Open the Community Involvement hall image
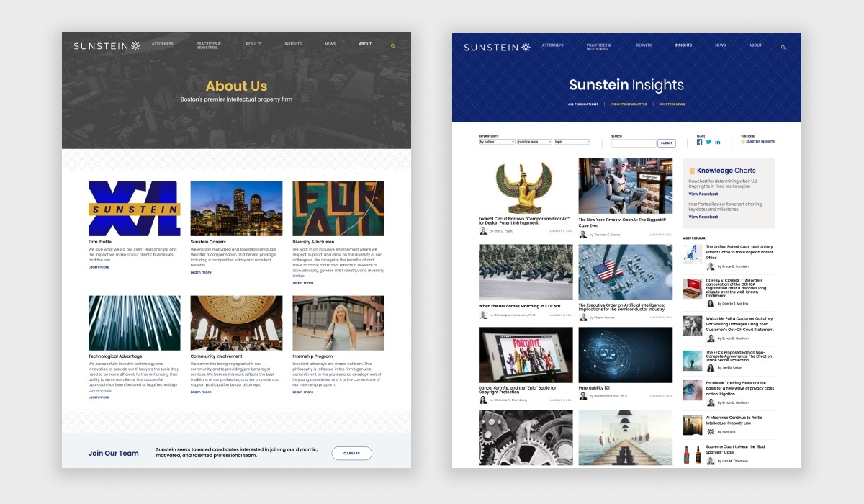The height and width of the screenshot is (504, 864). click(x=236, y=323)
